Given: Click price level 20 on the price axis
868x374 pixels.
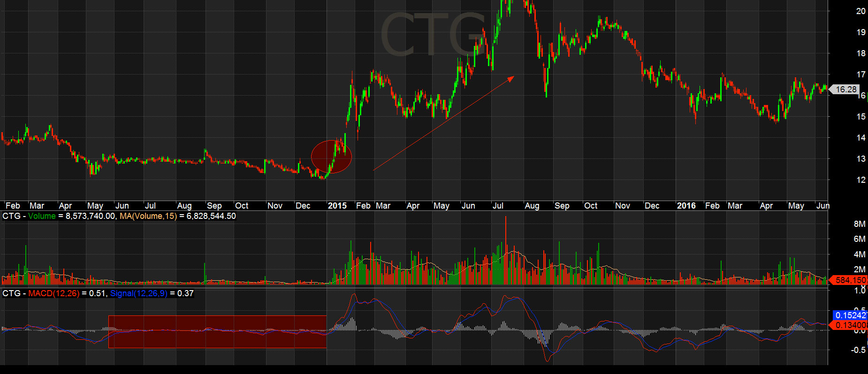Looking at the screenshot, I should (x=860, y=11).
